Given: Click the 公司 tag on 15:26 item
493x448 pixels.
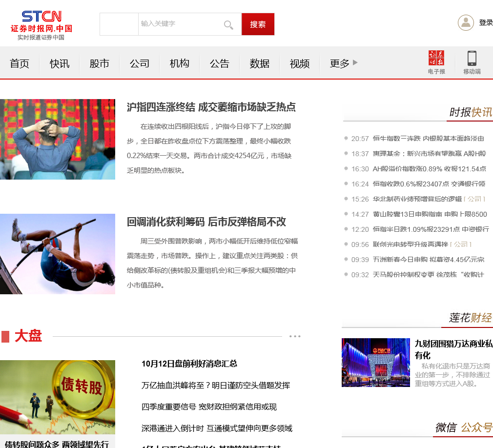Looking at the screenshot, I should click(x=474, y=199).
